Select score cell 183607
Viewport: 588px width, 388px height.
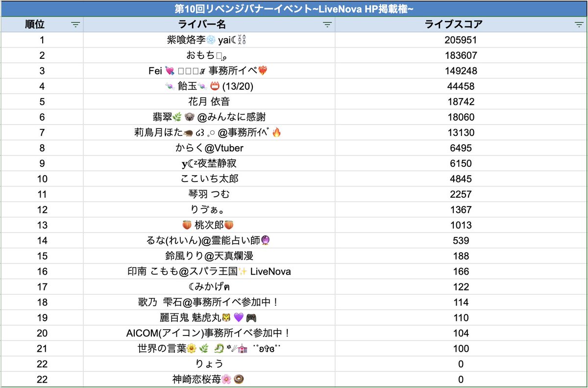(x=461, y=55)
